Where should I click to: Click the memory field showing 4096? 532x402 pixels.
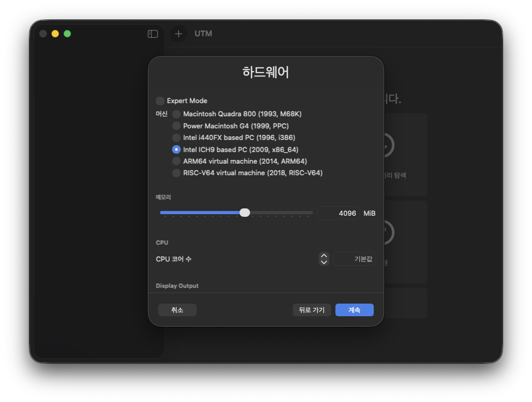coord(338,213)
